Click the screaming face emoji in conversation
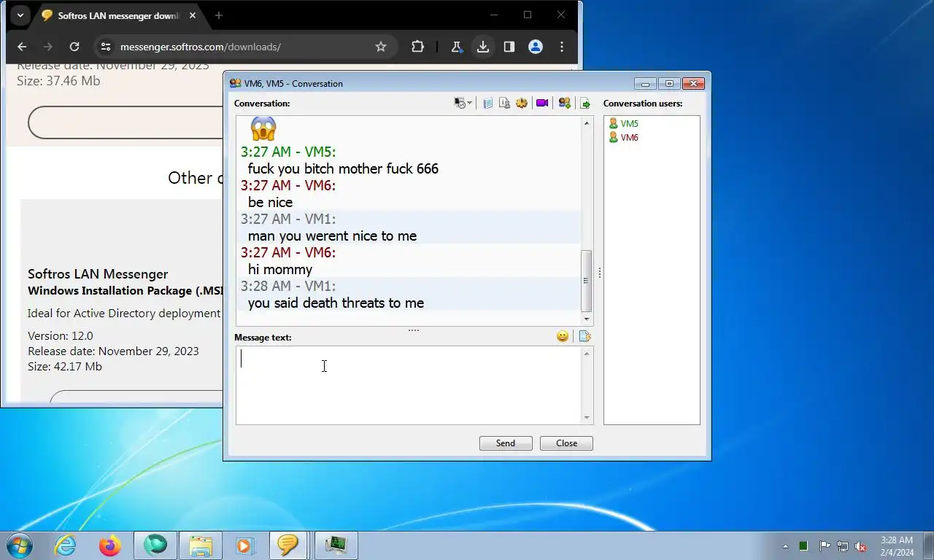Screen dimensions: 934x560 pyautogui.click(x=263, y=129)
